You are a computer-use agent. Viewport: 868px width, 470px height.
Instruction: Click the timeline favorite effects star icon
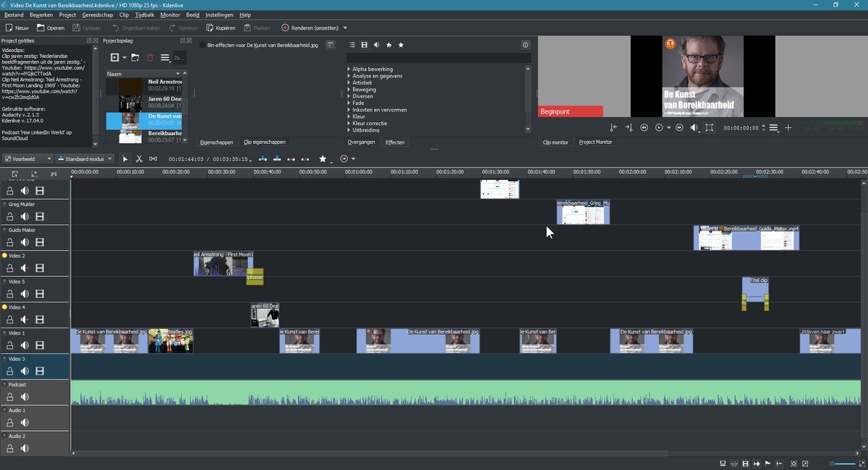coord(323,158)
